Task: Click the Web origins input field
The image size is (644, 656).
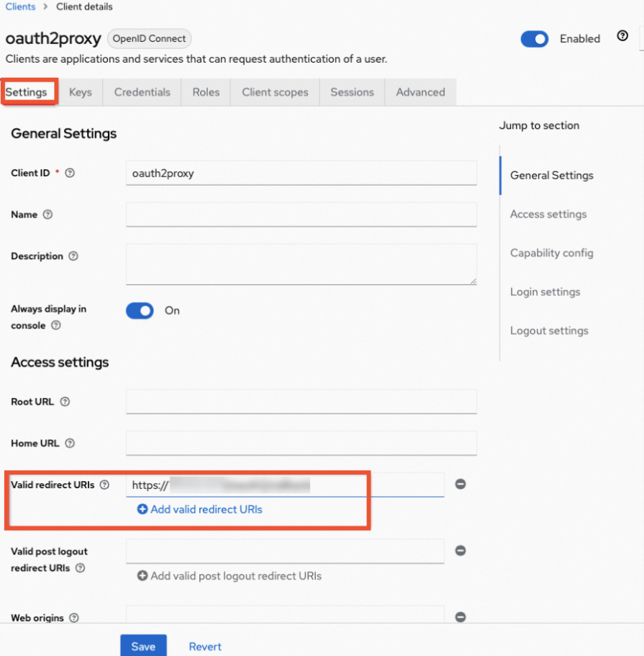Action: point(285,615)
